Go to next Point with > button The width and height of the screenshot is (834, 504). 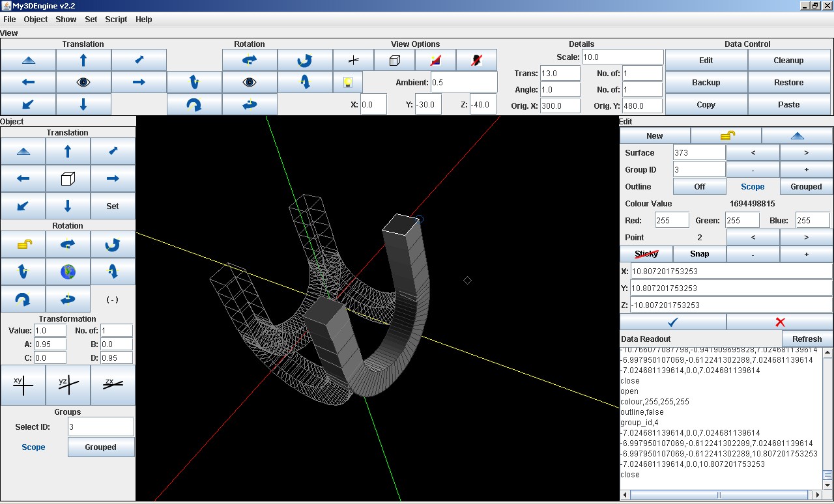tap(806, 237)
